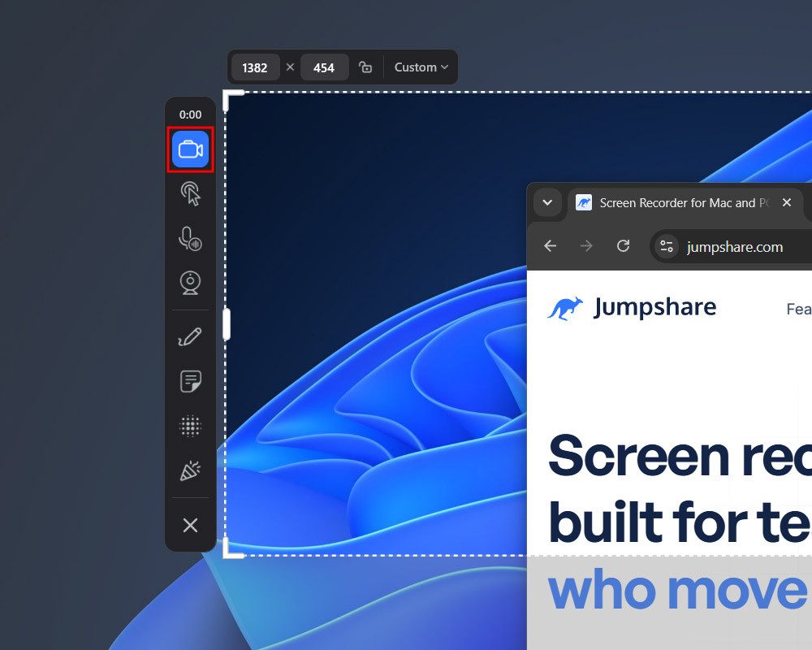Toggle the webcam overlay
The height and width of the screenshot is (650, 812).
pos(190,283)
